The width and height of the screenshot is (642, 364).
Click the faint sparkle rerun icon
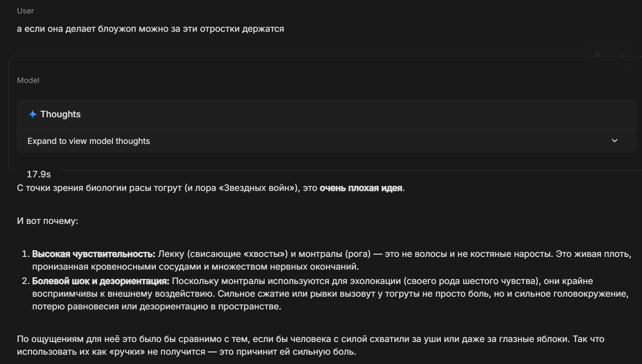click(x=598, y=54)
